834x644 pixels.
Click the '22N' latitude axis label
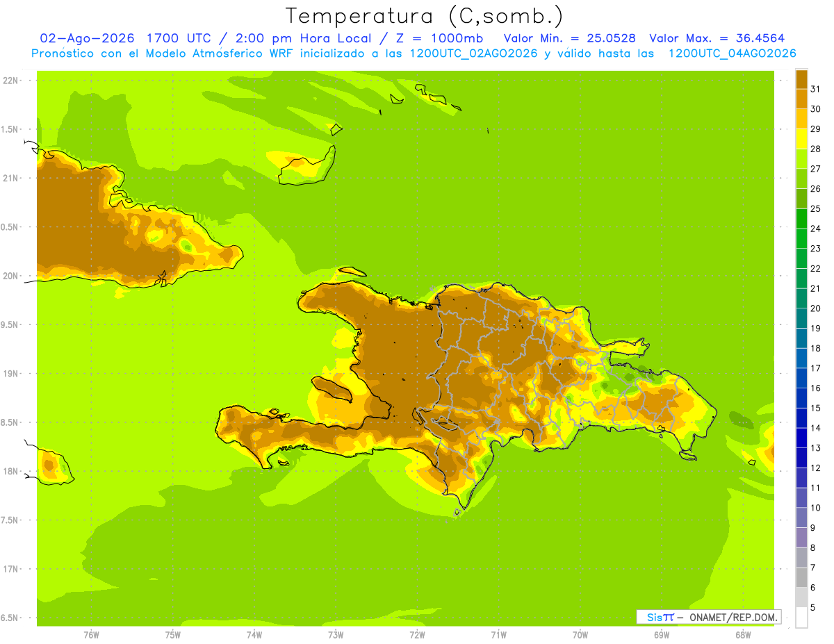click(10, 81)
